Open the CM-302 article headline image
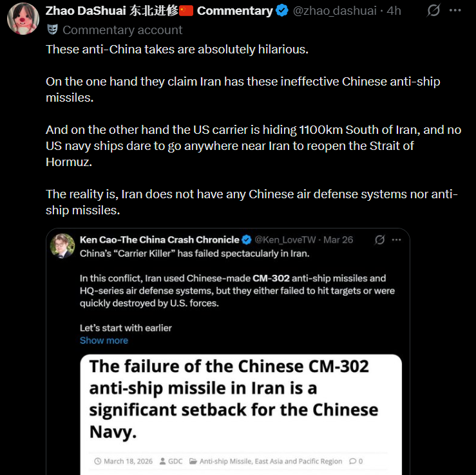The width and height of the screenshot is (476, 475). click(241, 414)
